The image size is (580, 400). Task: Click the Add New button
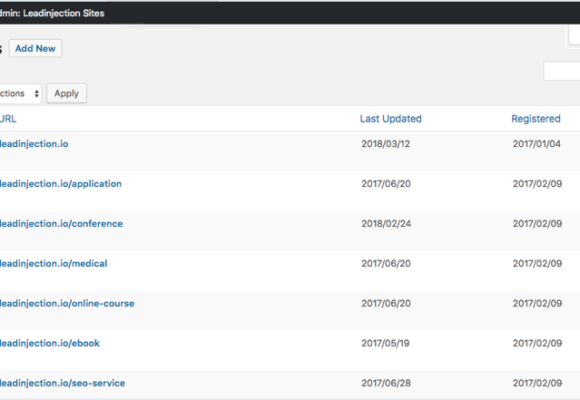coord(36,48)
